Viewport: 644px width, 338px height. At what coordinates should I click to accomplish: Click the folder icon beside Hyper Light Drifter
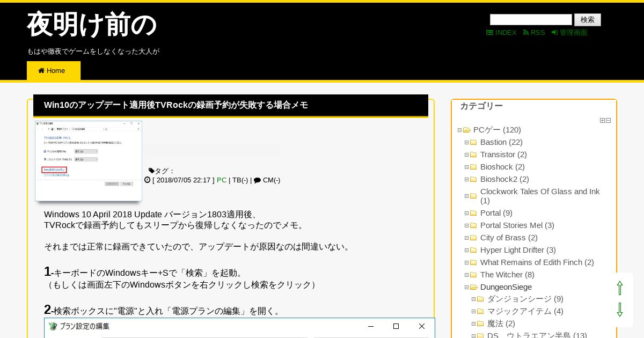[x=473, y=251]
